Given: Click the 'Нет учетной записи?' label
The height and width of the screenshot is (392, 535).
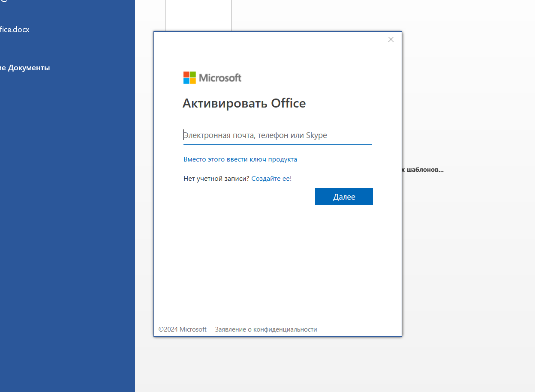Looking at the screenshot, I should pos(216,179).
